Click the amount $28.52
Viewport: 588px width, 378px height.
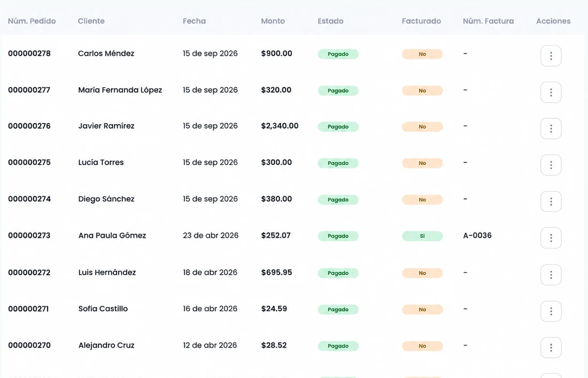pos(274,345)
